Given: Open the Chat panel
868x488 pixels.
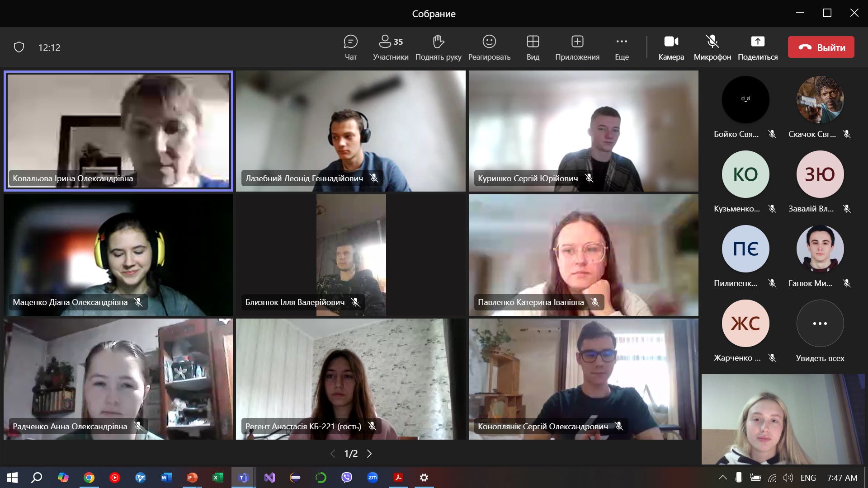Looking at the screenshot, I should click(350, 47).
